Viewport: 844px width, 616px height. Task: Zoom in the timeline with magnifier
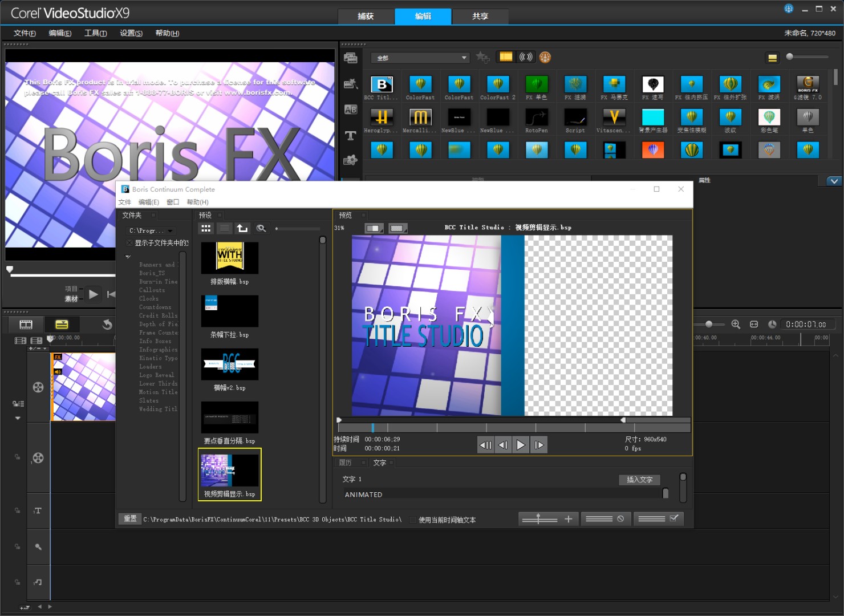(x=736, y=324)
